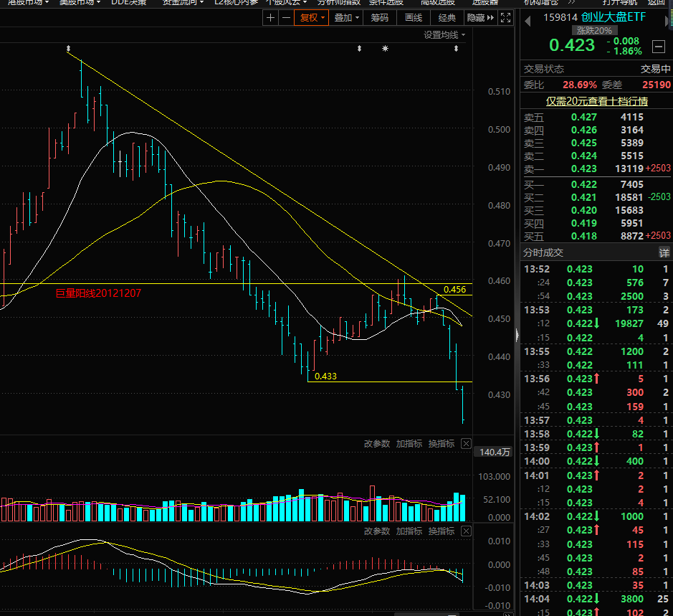Select the 画线 drawing tools tab

click(x=414, y=18)
